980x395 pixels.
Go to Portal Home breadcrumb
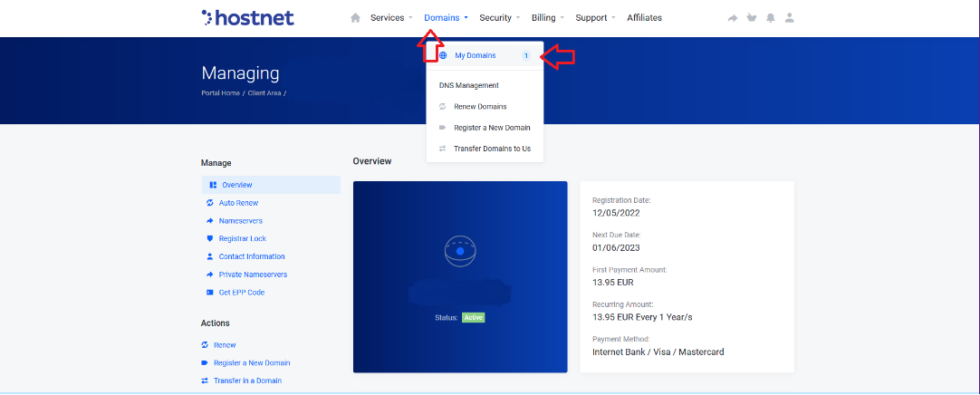click(x=220, y=93)
